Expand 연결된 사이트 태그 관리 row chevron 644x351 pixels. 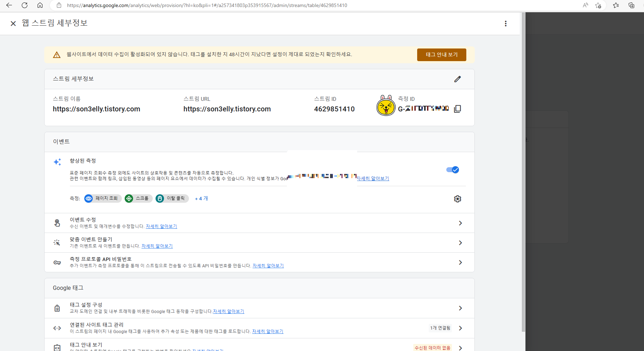coord(460,328)
